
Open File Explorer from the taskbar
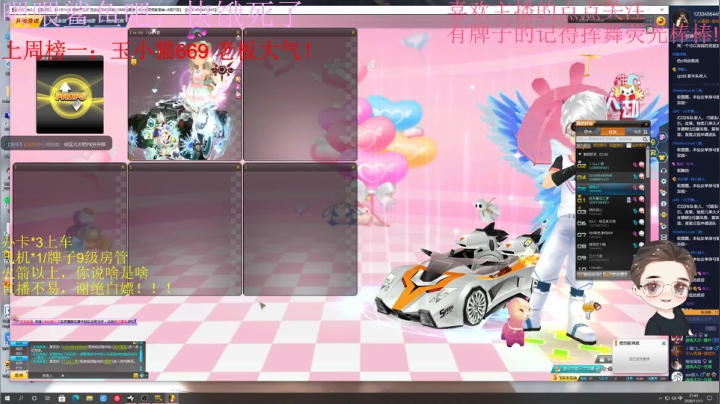pyautogui.click(x=89, y=398)
